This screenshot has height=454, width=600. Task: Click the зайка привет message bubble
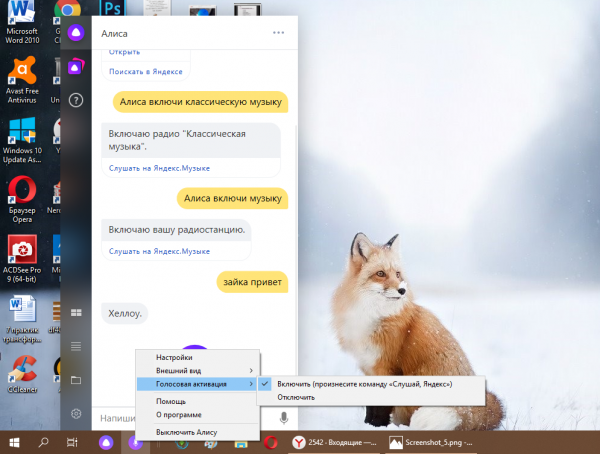coord(252,282)
